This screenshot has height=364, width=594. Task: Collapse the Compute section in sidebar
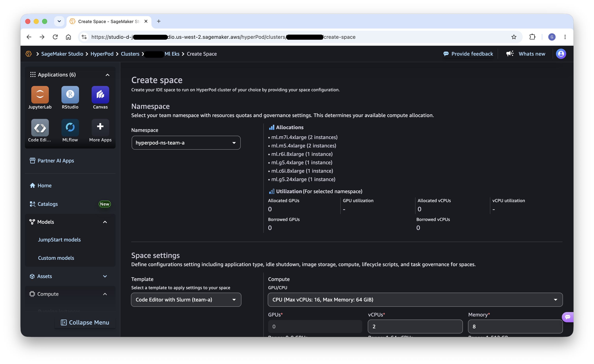pos(105,294)
